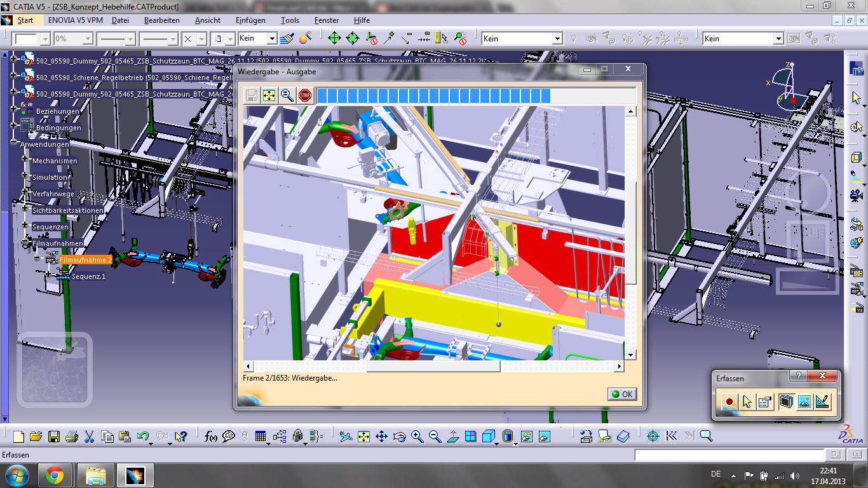Click the vertical scrollbar down arrow in preview
868x488 pixels.
coord(630,355)
